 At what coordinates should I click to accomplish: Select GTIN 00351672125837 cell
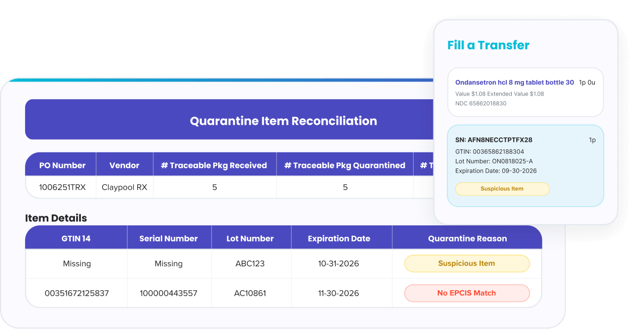(x=77, y=293)
